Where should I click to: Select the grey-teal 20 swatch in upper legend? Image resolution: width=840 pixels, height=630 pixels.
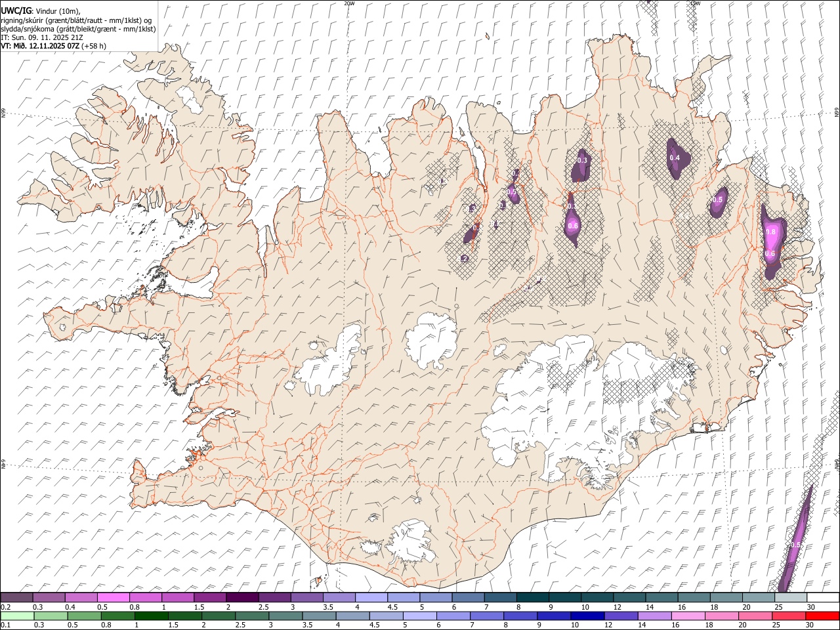pyautogui.click(x=758, y=597)
